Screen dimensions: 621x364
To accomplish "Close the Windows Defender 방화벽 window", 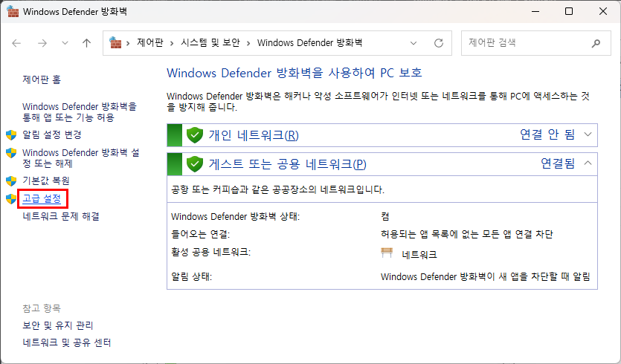I will 603,11.
